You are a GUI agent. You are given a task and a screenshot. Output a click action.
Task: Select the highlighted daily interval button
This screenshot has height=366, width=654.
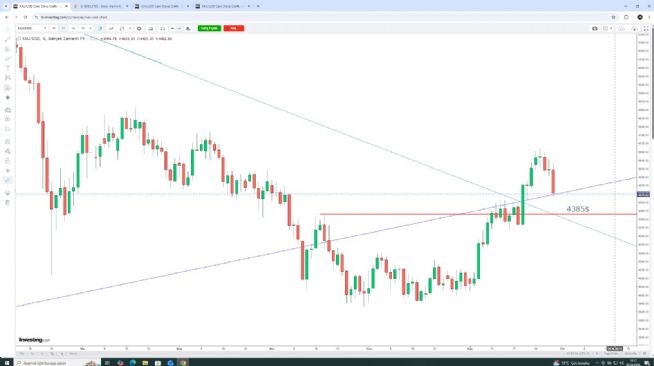[63, 28]
